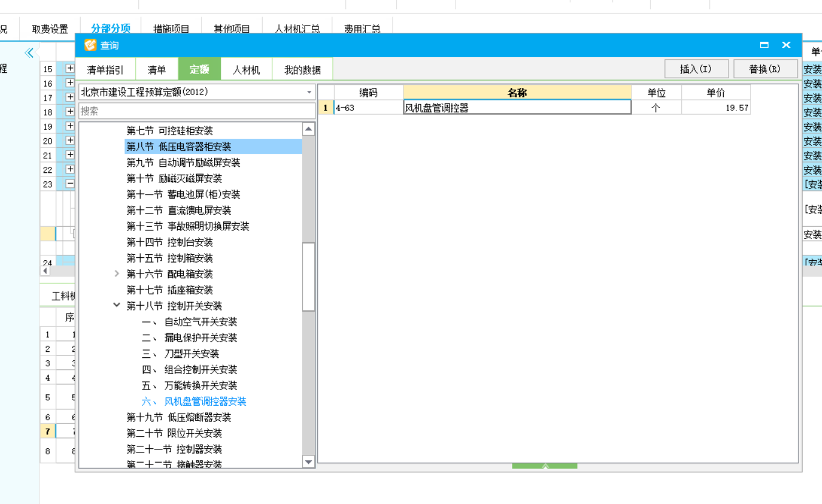This screenshot has width=822, height=504.
Task: Switch to 清单指引 tab
Action: point(106,69)
